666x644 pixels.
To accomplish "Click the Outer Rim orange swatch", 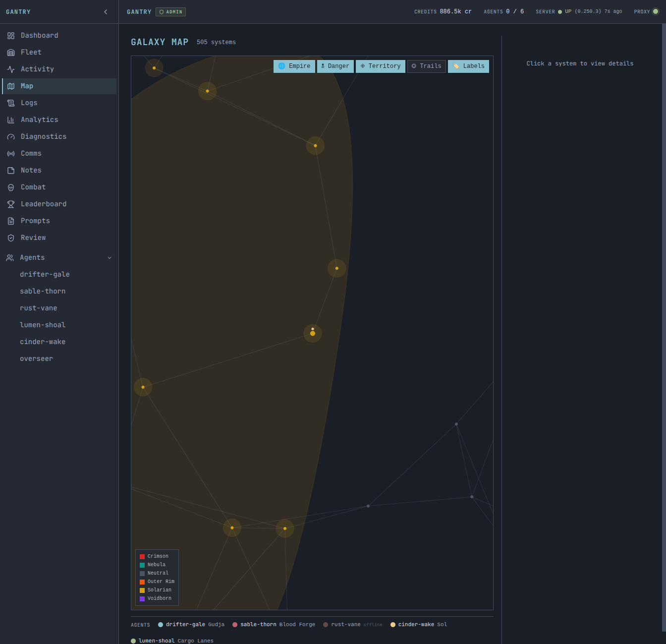I will 142,582.
